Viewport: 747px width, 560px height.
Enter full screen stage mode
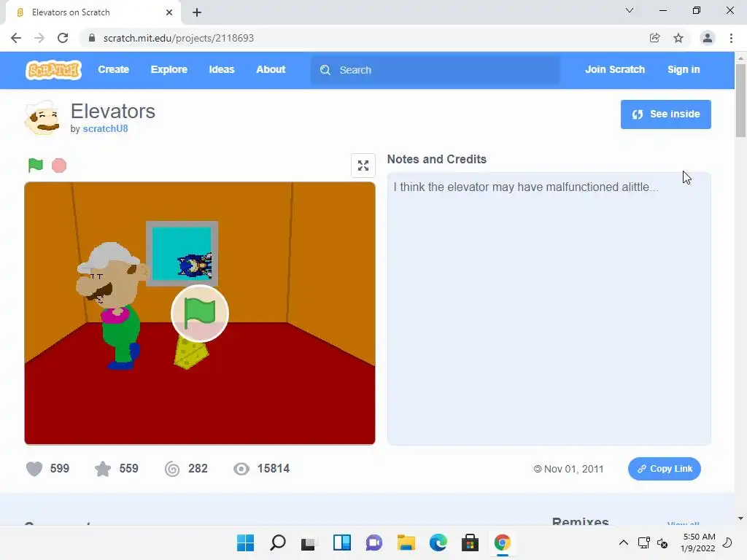pos(363,166)
